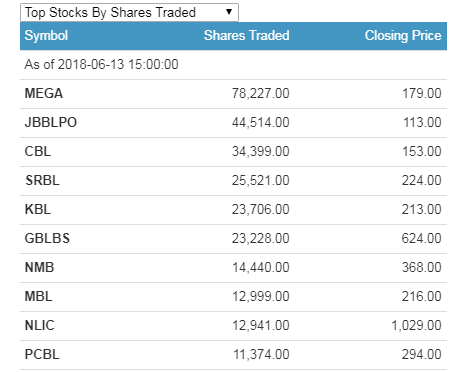Open the MBL stock symbol
Image resolution: width=451 pixels, height=372 pixels.
click(38, 296)
